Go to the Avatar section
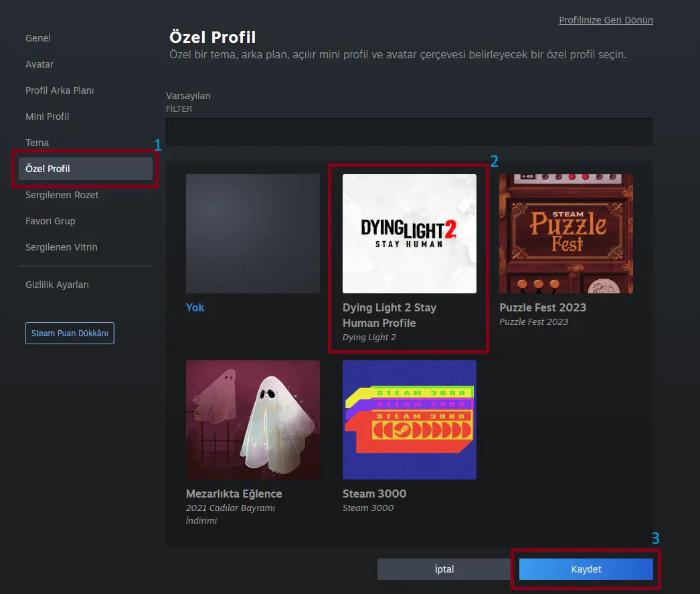The height and width of the screenshot is (594, 700). coord(39,64)
